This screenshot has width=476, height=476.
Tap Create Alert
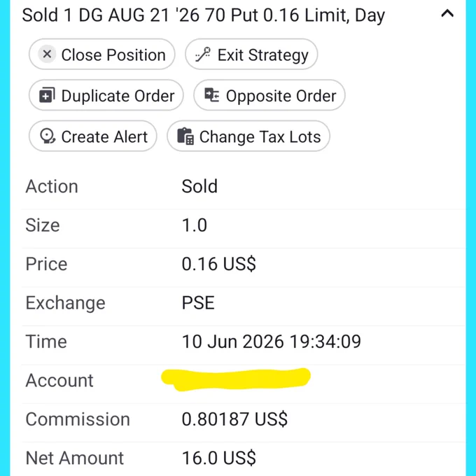point(93,136)
